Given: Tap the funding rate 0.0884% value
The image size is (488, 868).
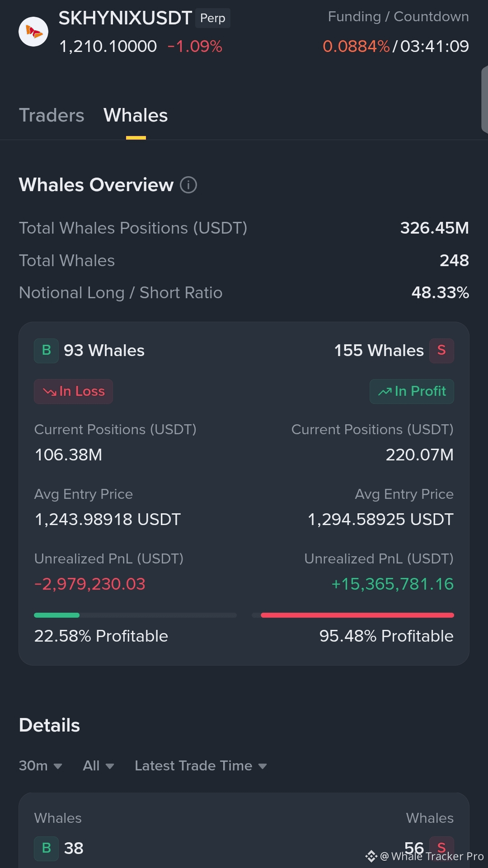Looking at the screenshot, I should pyautogui.click(x=356, y=46).
